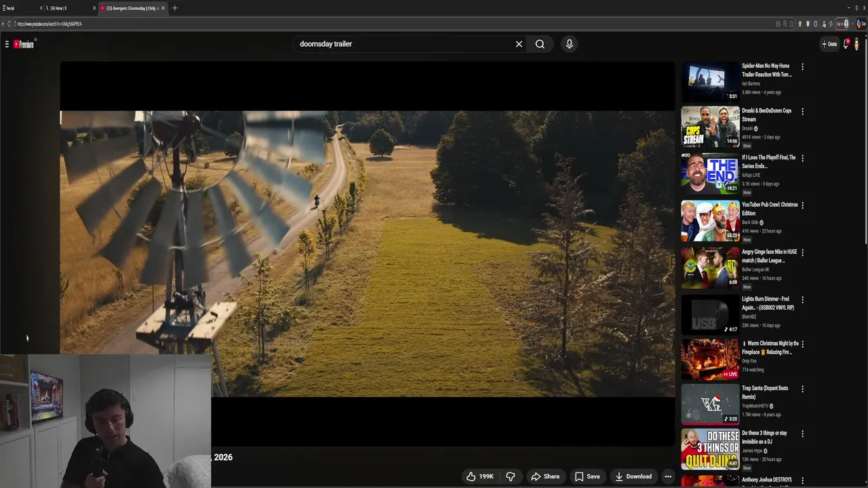Open options for 'Druski & BenDaDonnn Cops Stream'
The height and width of the screenshot is (488, 868).
coord(802,111)
